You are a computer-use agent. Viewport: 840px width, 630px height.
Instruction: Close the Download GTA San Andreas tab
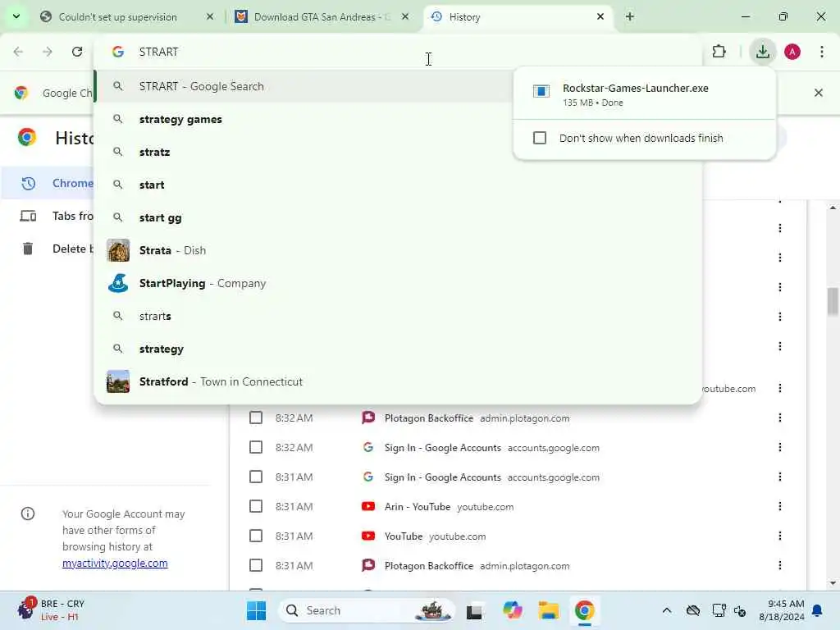(x=405, y=17)
